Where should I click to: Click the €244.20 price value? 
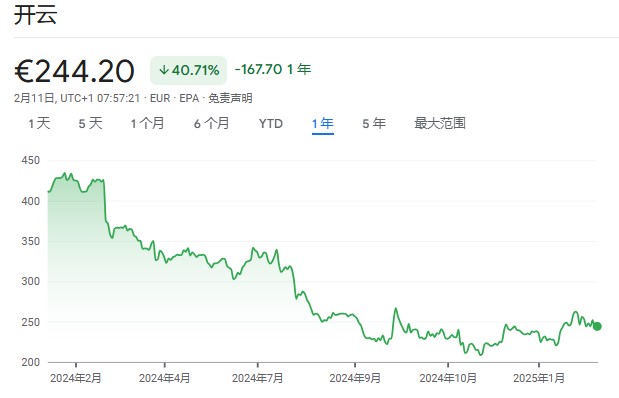[x=75, y=71]
